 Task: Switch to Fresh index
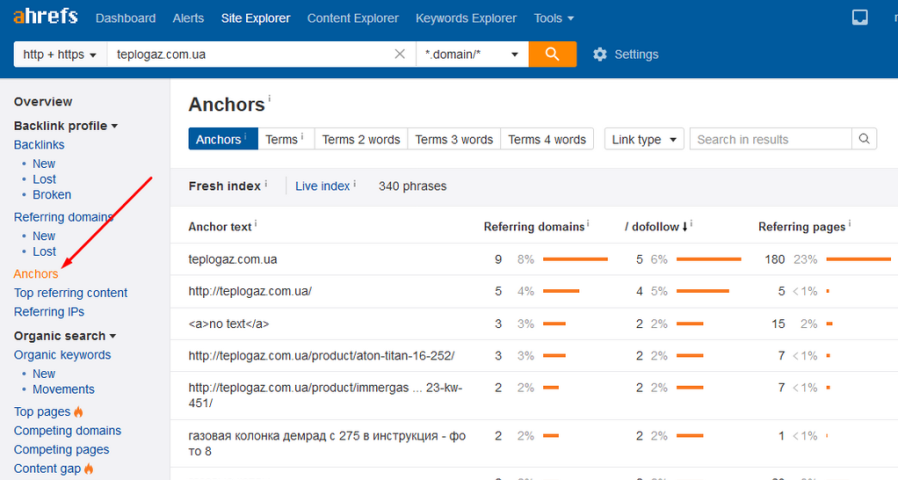[224, 186]
